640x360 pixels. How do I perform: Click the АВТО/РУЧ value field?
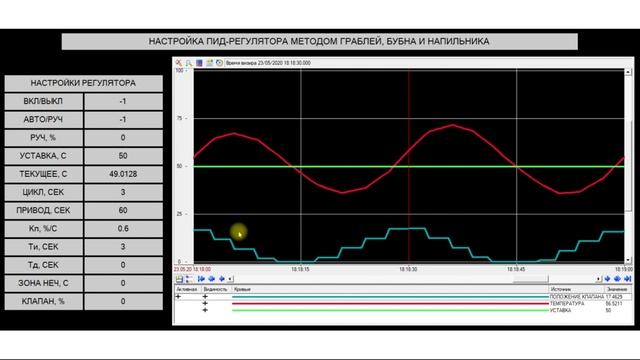(x=123, y=120)
